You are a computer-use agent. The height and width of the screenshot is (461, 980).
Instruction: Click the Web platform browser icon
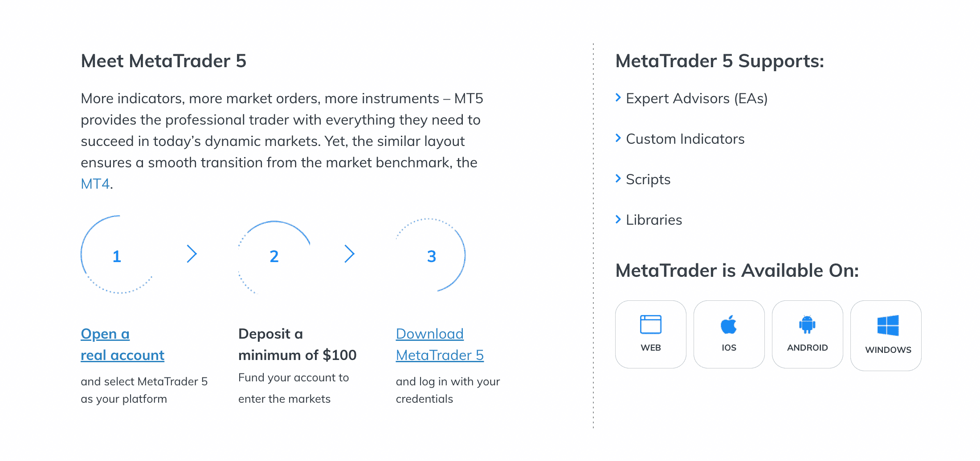click(x=650, y=324)
